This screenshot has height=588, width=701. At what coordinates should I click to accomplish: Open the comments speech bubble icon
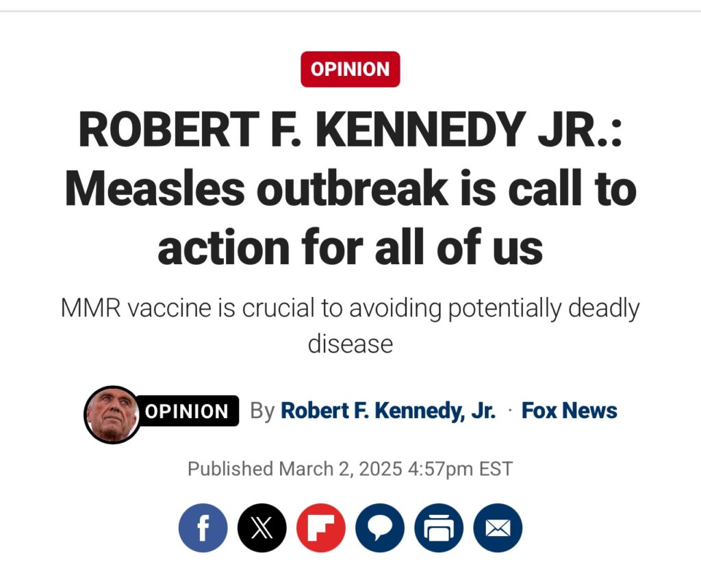[380, 528]
